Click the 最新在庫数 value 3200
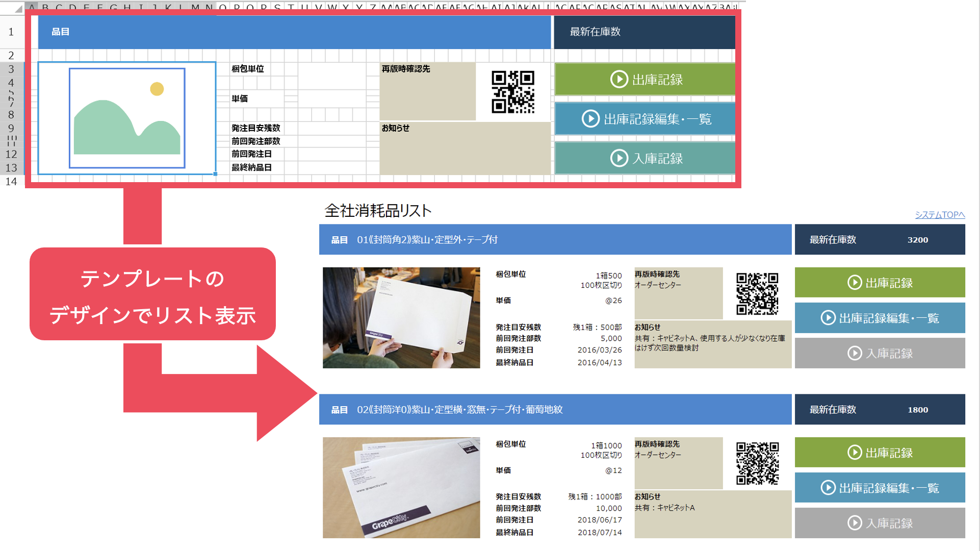 [917, 240]
